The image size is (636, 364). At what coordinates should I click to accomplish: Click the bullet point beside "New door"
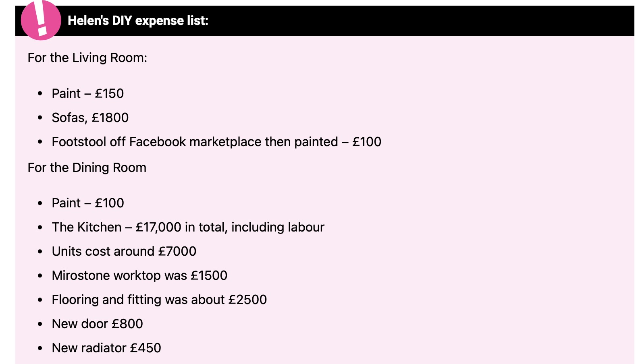click(40, 324)
